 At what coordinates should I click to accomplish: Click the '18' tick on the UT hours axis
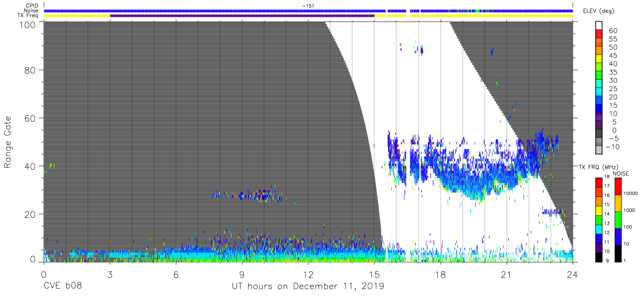point(441,274)
